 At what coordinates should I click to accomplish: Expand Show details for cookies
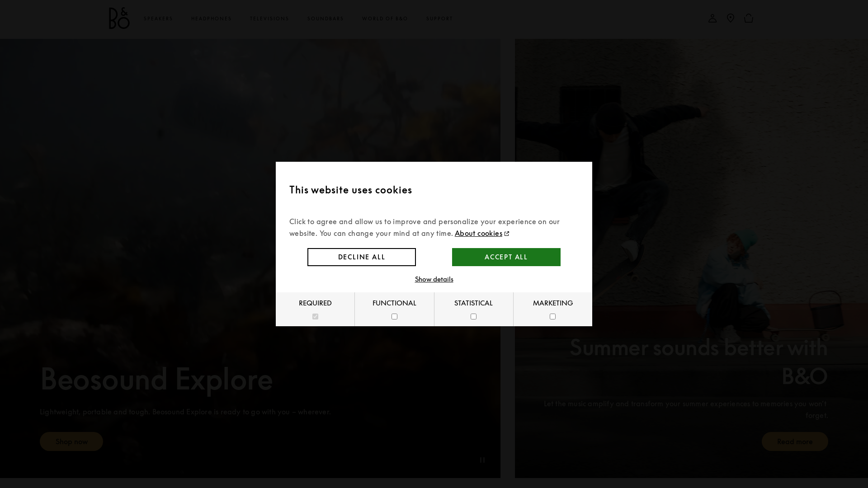(x=434, y=279)
